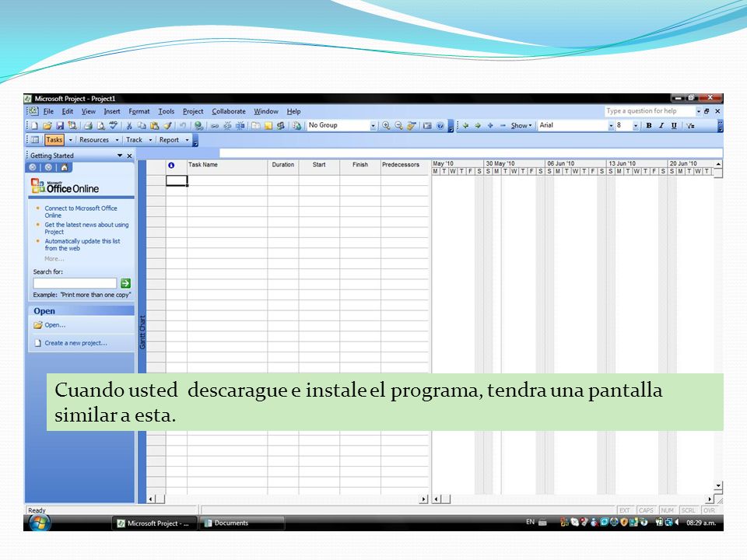The width and height of the screenshot is (747, 560).
Task: Click the green Outdent left arrow
Action: pyautogui.click(x=465, y=126)
